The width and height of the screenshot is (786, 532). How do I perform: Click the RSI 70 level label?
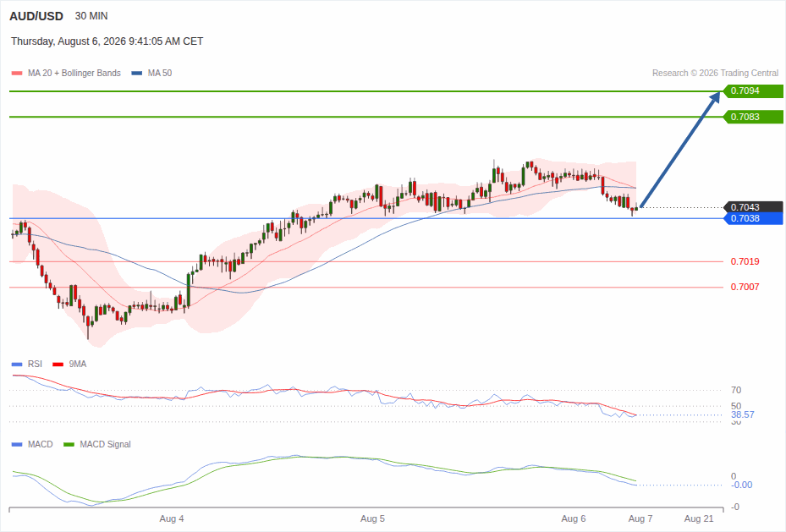point(736,390)
